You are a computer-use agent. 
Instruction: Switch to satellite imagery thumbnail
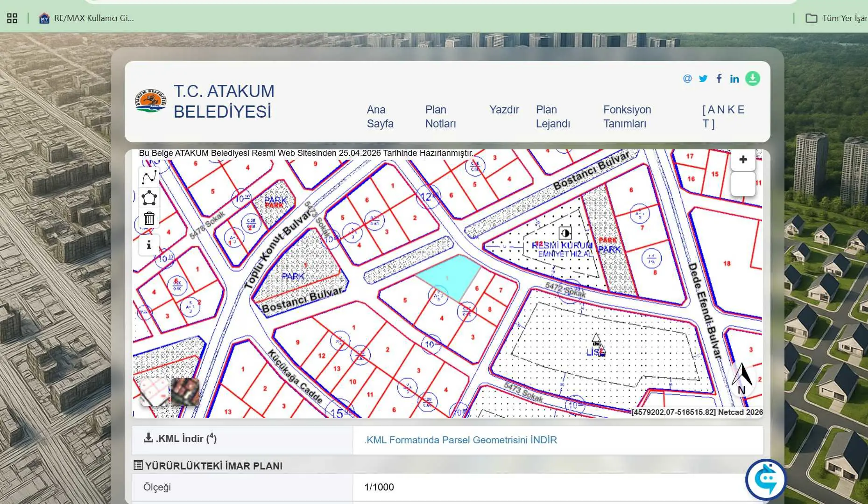[185, 392]
